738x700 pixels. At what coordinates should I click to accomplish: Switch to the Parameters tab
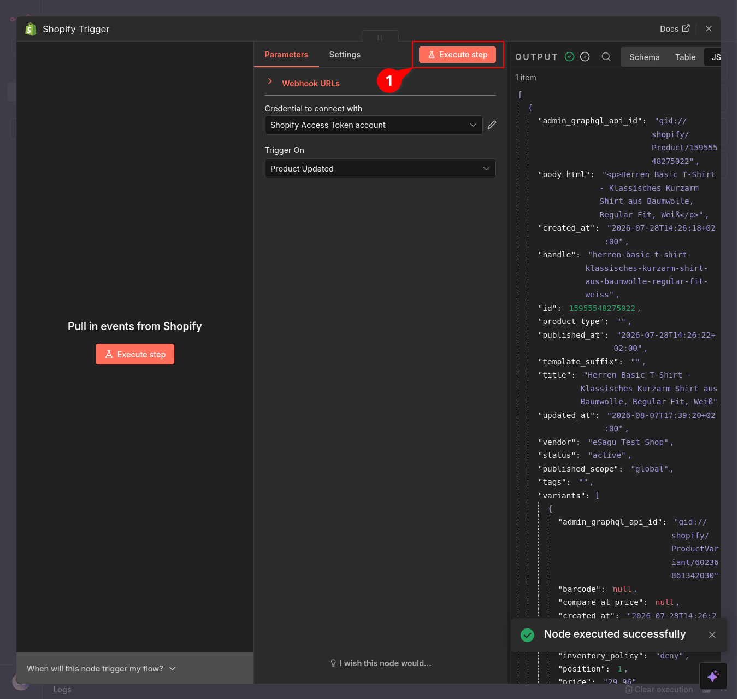(x=286, y=55)
